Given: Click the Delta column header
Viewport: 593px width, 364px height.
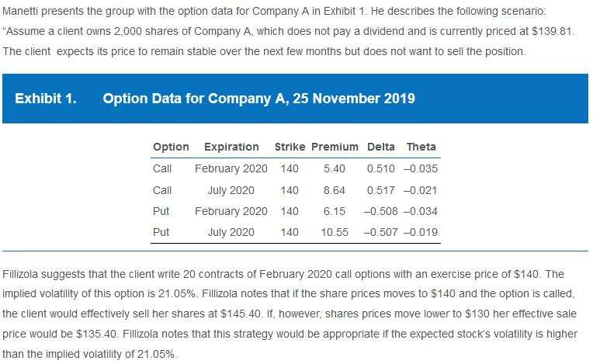Looking at the screenshot, I should 380,147.
